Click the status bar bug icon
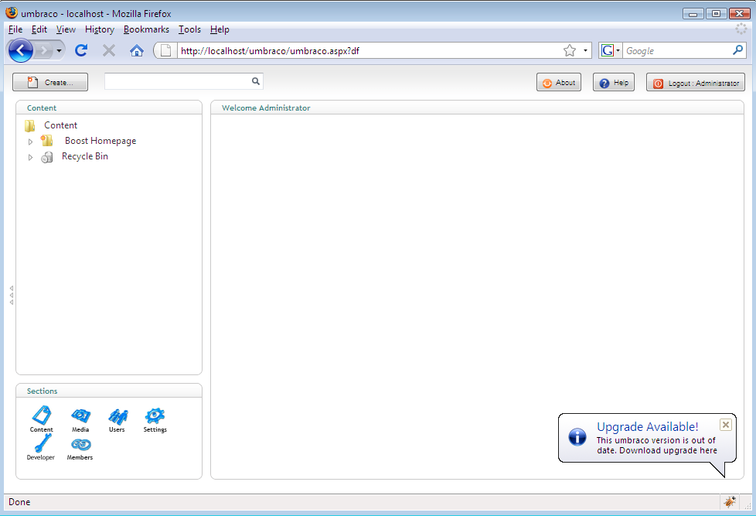Viewport: 756px width, 516px height. 729,502
